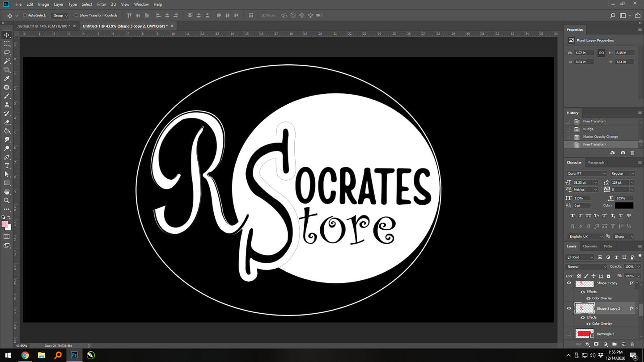644x362 pixels.
Task: Open the Regular font style dropdown
Action: (x=623, y=173)
